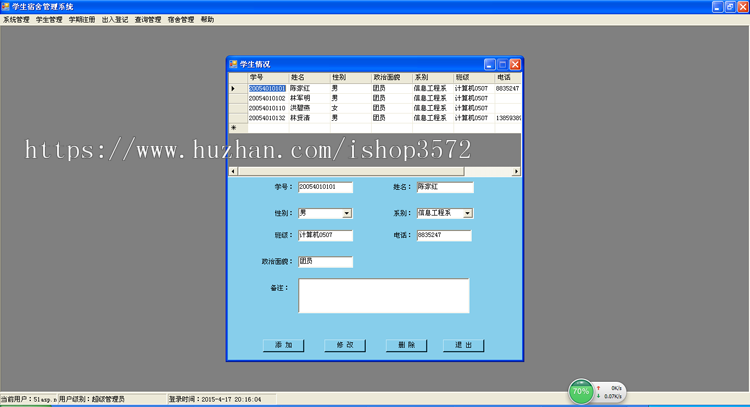Screen dimensions: 750x407
Task: Click phone number cell 8835247 in grid
Action: [x=508, y=88]
